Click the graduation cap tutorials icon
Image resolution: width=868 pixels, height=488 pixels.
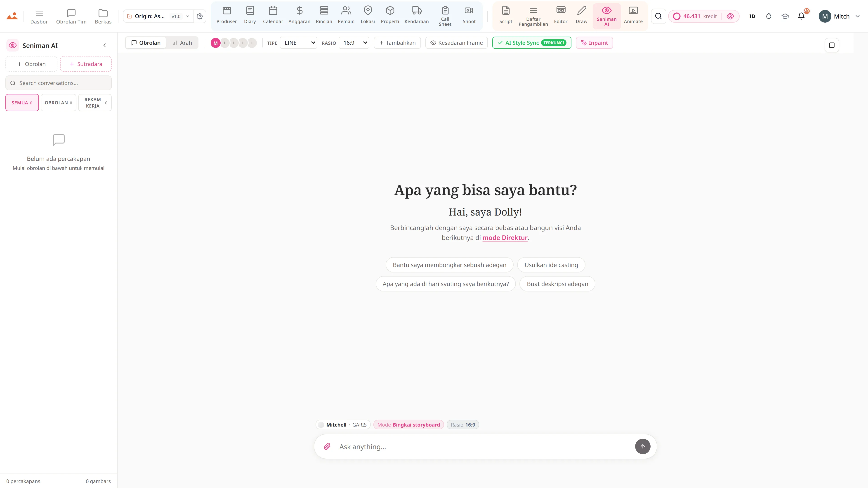[785, 16]
